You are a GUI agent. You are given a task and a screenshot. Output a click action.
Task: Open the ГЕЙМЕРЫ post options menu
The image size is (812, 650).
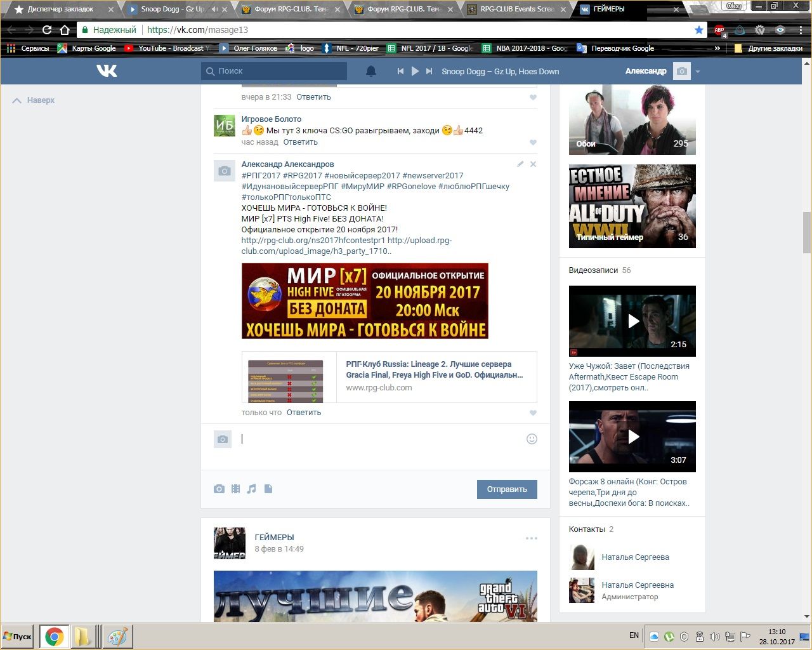coord(531,538)
